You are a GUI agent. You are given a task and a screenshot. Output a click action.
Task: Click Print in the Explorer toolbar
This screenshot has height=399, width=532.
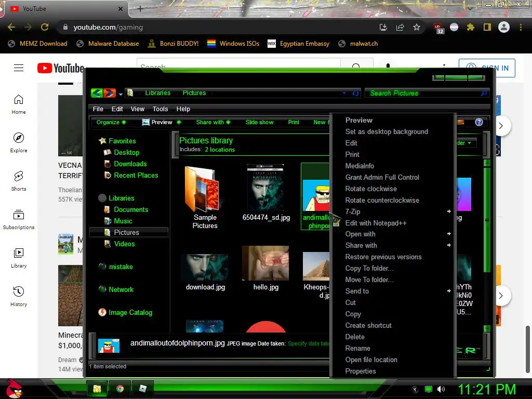294,122
